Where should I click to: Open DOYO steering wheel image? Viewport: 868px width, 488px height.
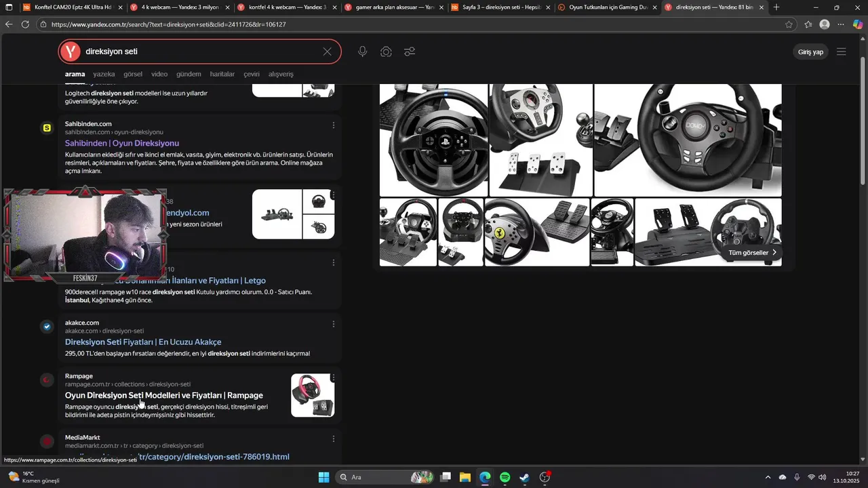point(688,140)
